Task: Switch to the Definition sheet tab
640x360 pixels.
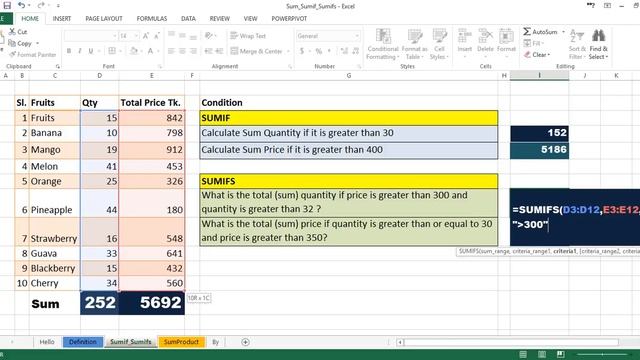Action: pos(83,342)
